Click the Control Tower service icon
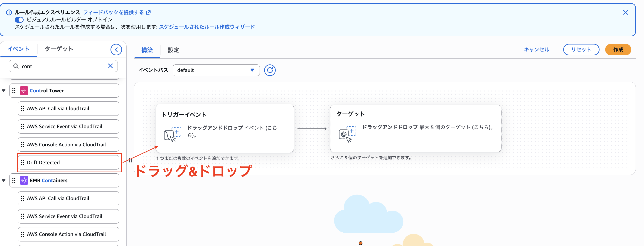This screenshot has width=644, height=246. pos(24,91)
